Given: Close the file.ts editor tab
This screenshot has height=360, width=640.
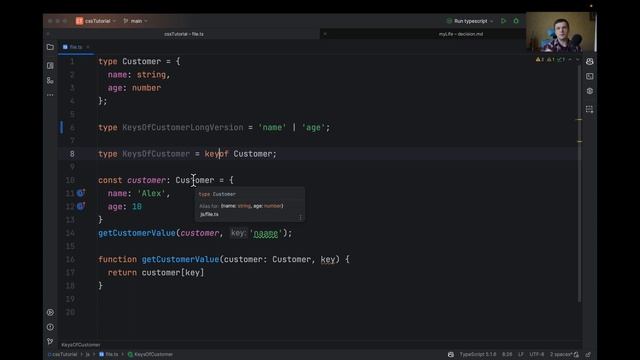Looking at the screenshot, I should click(x=88, y=47).
